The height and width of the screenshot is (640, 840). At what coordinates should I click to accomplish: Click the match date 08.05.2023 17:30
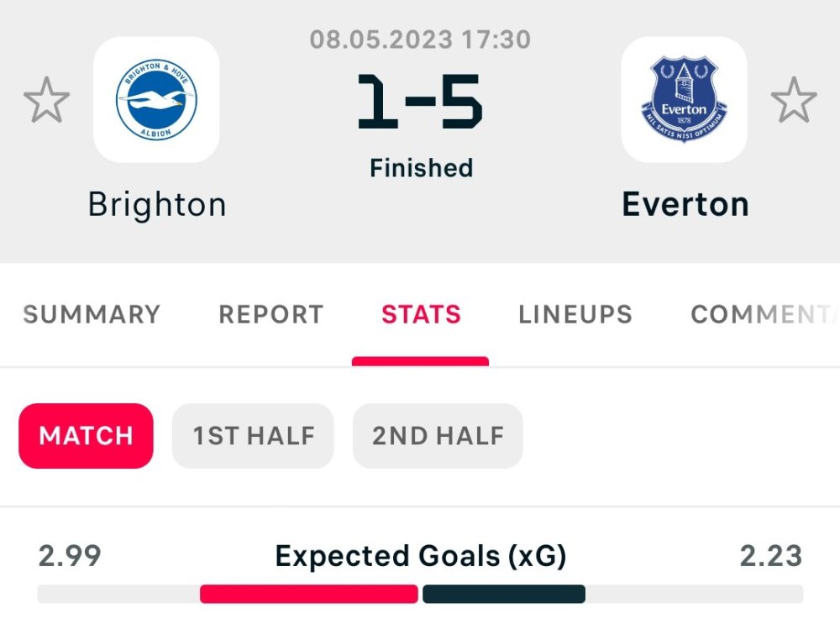click(420, 39)
